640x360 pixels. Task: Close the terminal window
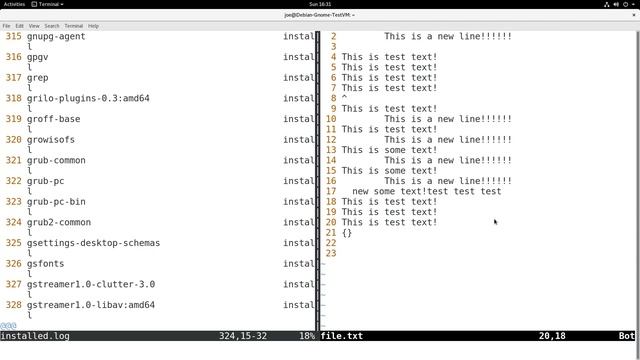(634, 15)
